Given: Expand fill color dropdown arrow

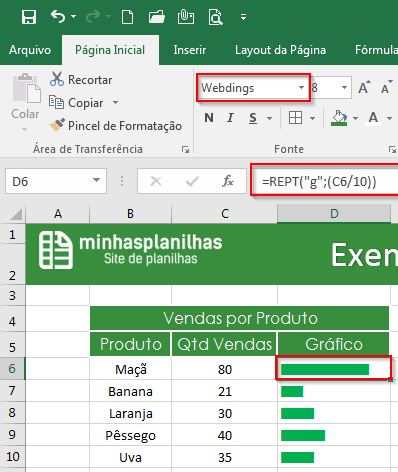Looking at the screenshot, I should coord(355,118).
